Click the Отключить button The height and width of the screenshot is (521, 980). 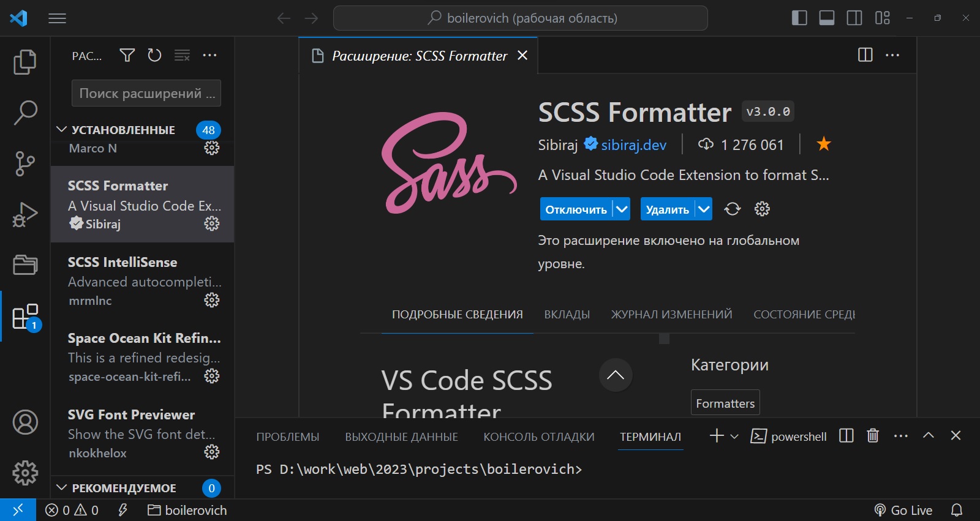coord(576,209)
